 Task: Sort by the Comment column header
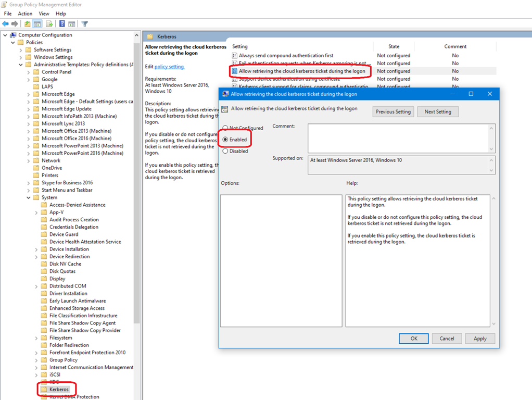455,46
